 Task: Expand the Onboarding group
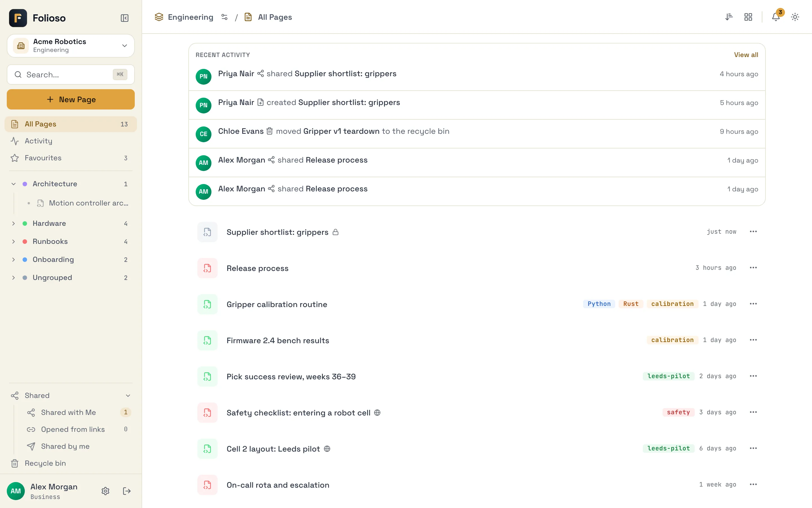(14, 260)
